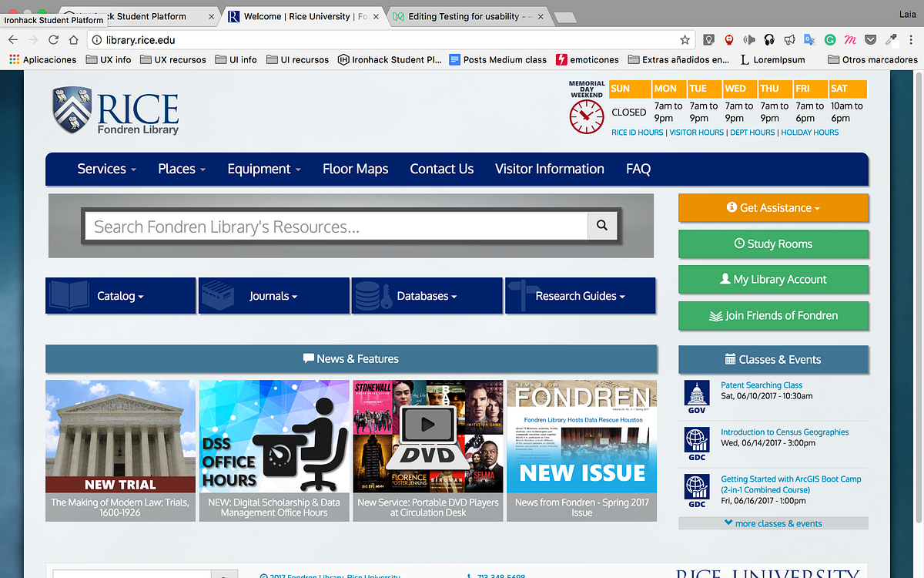
Task: Expand the Get Assistance dropdown
Action: click(x=773, y=207)
